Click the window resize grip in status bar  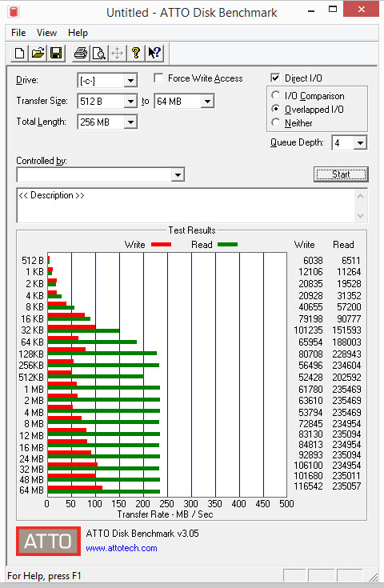[x=374, y=576]
